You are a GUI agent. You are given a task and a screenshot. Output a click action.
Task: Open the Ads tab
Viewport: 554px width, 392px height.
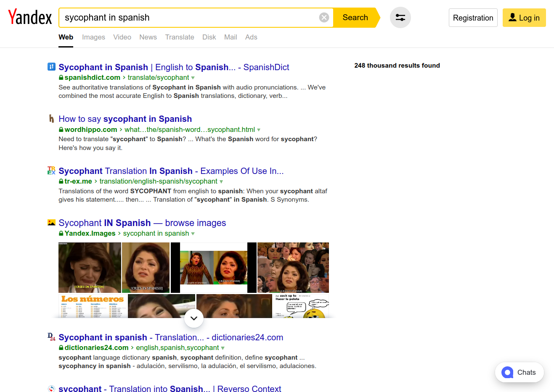click(251, 37)
